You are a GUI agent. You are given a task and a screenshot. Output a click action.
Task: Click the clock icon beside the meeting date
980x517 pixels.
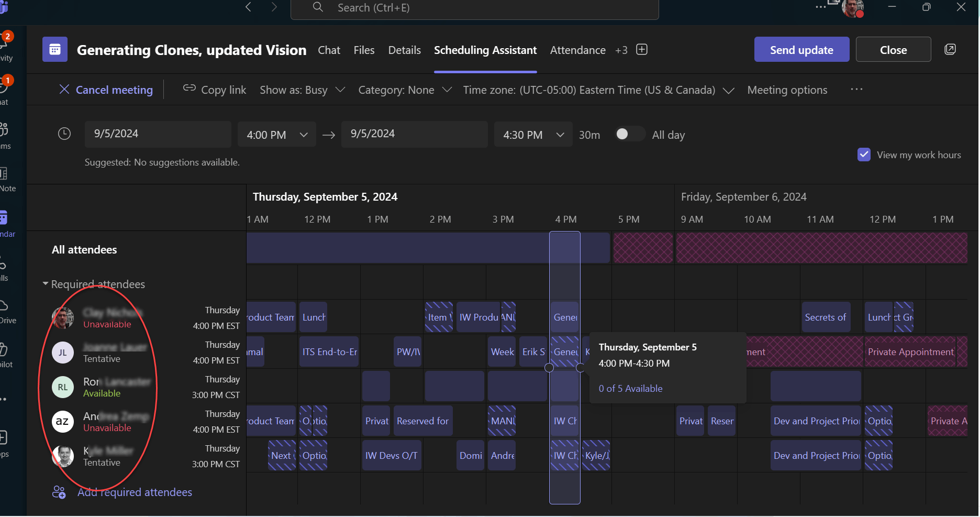pyautogui.click(x=64, y=134)
